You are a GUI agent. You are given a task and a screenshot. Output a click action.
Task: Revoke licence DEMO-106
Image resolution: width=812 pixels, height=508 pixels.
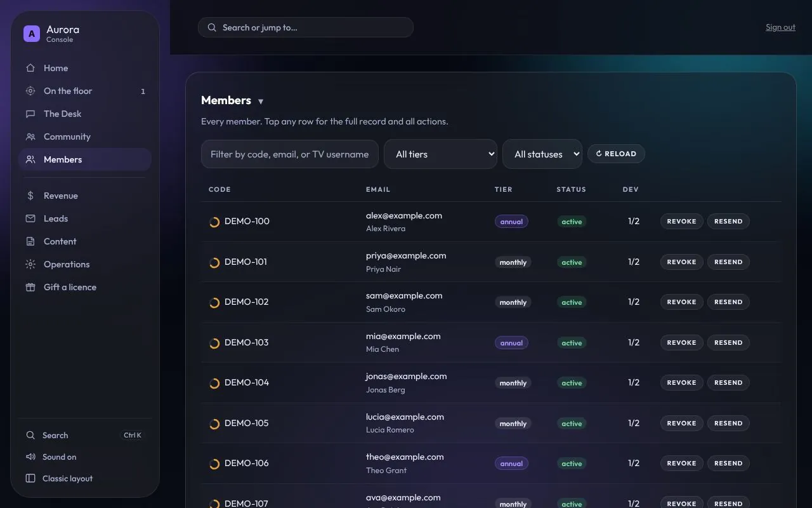(x=682, y=464)
